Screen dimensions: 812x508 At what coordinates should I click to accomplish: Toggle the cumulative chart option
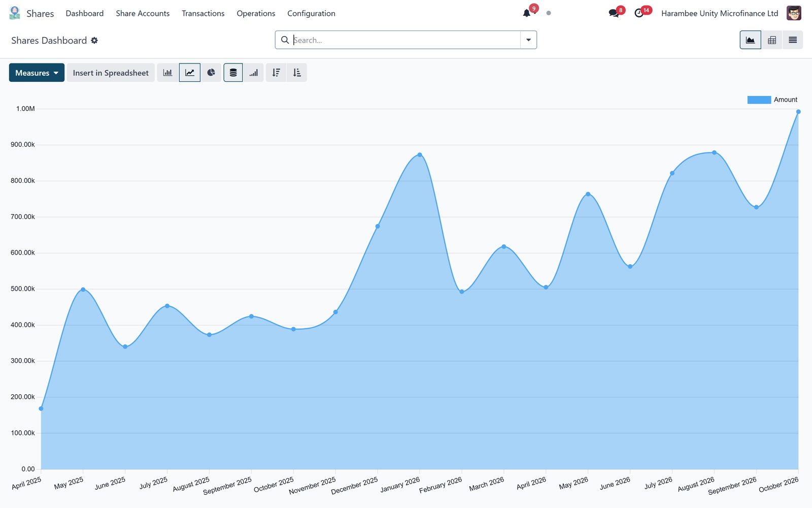point(254,73)
